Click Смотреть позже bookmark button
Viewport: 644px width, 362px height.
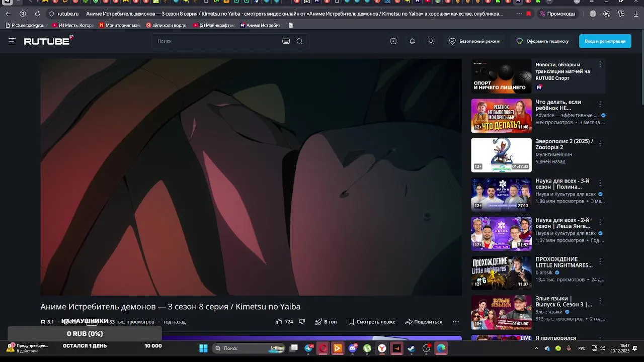tap(372, 322)
